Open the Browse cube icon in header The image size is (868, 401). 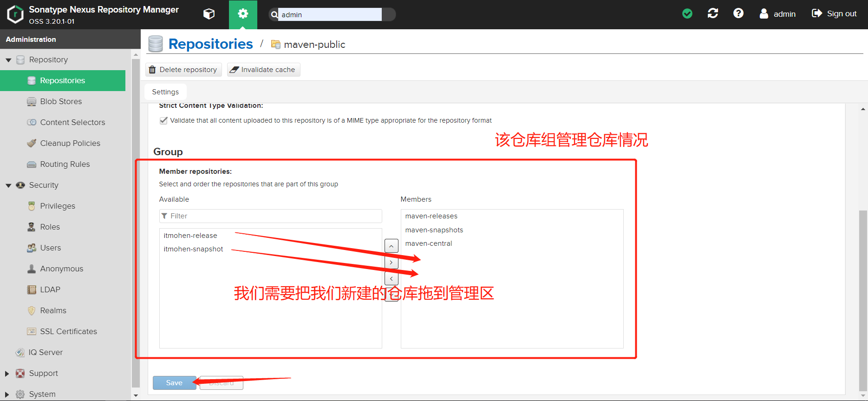[x=209, y=14]
